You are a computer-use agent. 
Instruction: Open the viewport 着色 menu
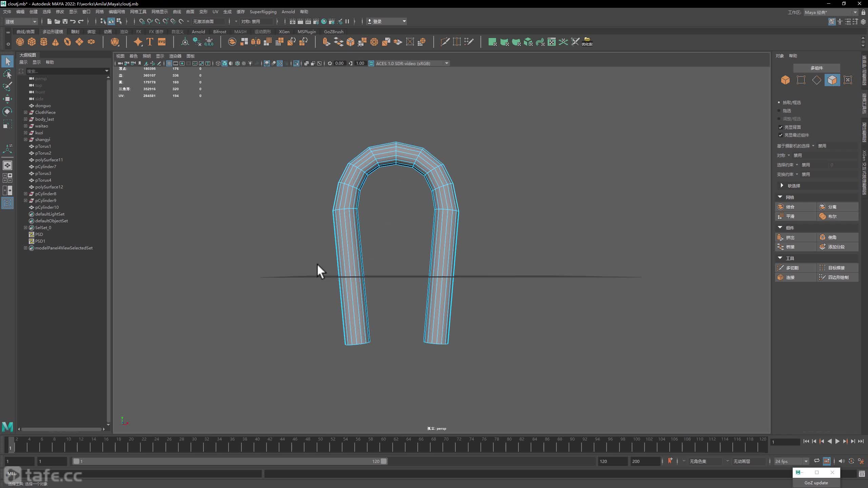click(x=133, y=56)
